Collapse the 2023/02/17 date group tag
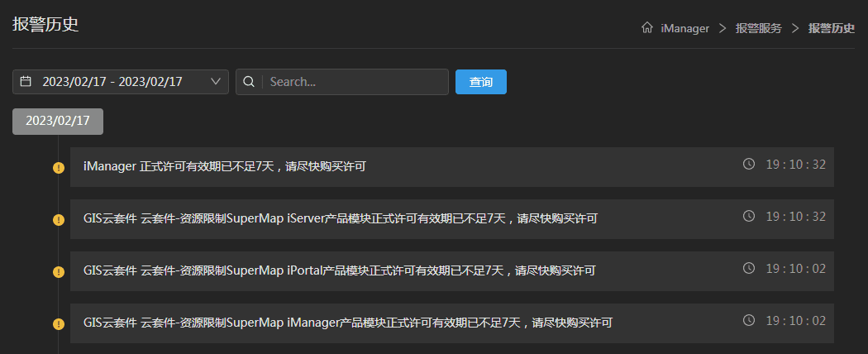 [58, 121]
